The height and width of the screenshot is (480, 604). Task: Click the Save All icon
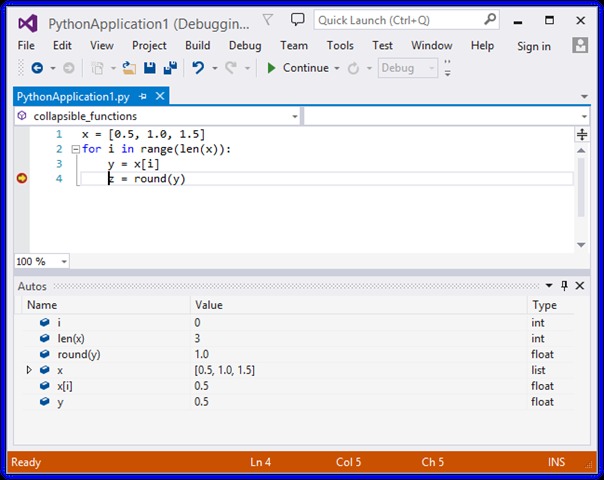pyautogui.click(x=170, y=68)
